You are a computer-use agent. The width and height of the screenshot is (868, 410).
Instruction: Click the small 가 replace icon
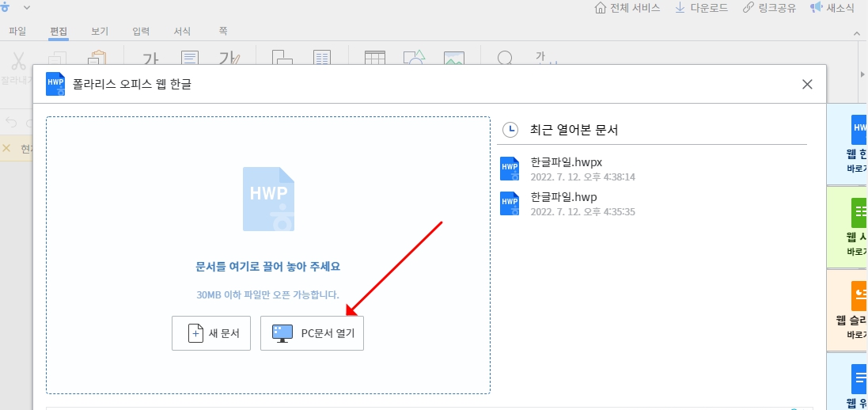point(545,59)
